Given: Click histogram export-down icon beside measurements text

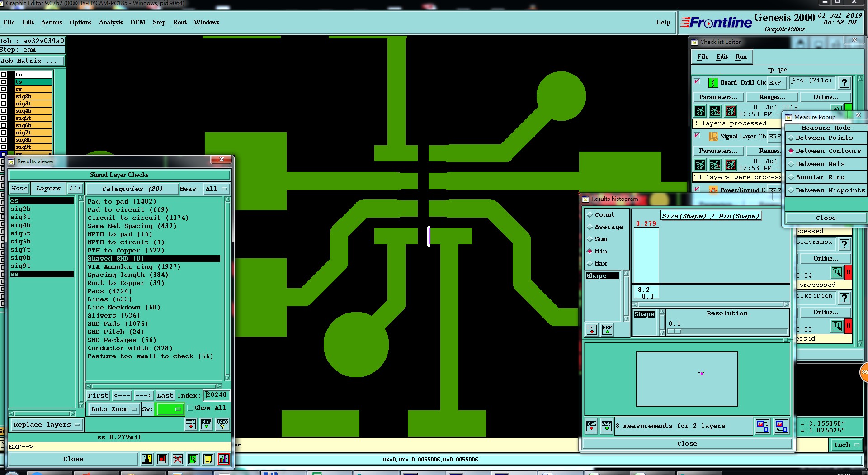Looking at the screenshot, I should pos(762,426).
